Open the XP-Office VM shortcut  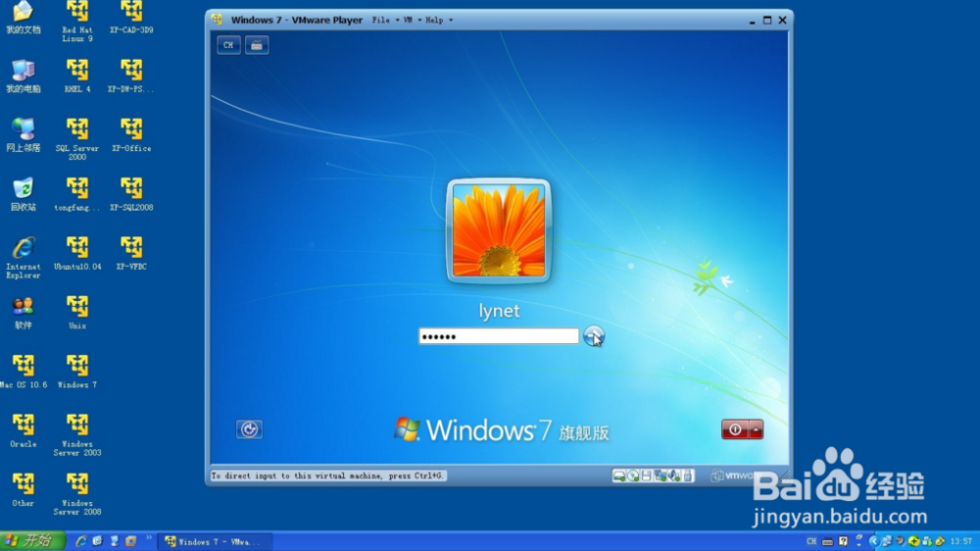[131, 135]
